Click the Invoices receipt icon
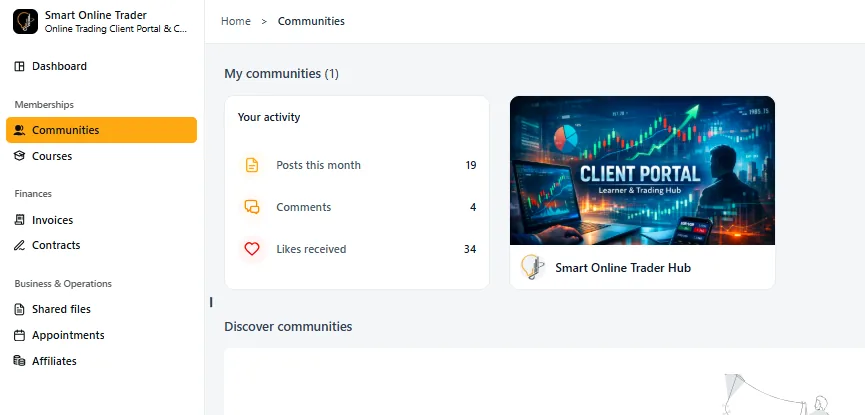This screenshot has height=415, width=865. pos(19,220)
